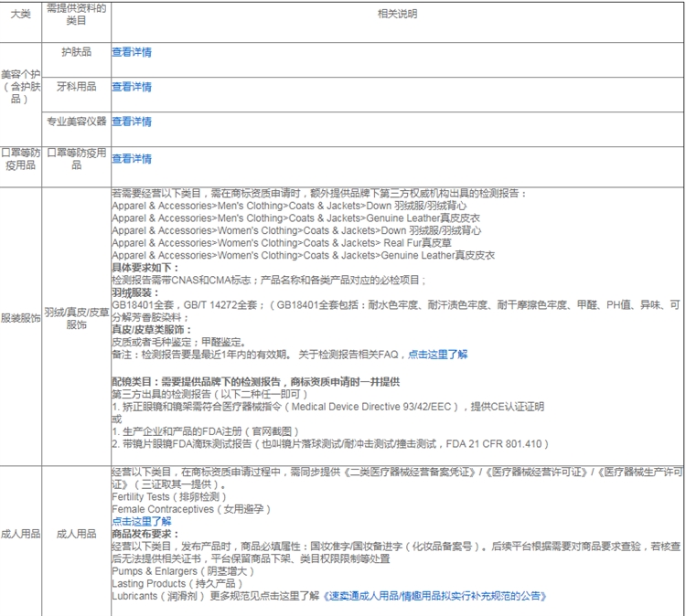686x616 pixels.
Task: Click the Fertility Tests（排卵检测）line
Action: (169, 496)
